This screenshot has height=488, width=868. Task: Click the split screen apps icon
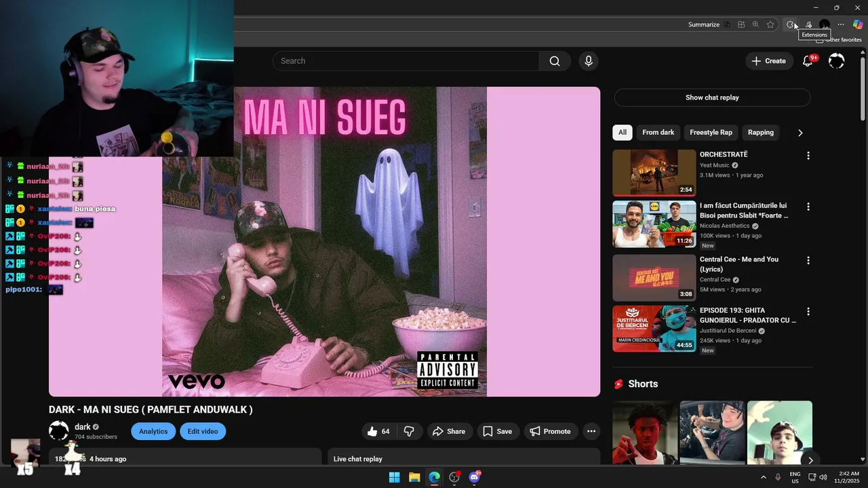(741, 24)
